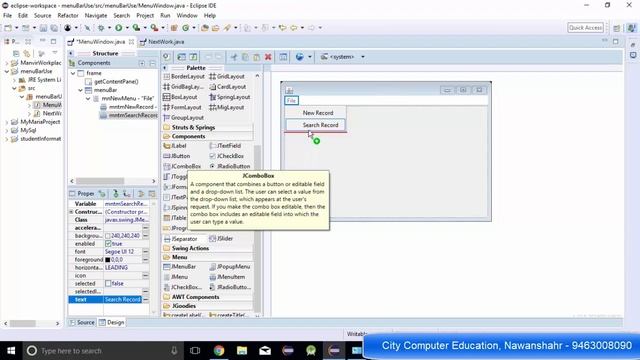
Task: Select JTextField component in the Palette
Action: 225,146
